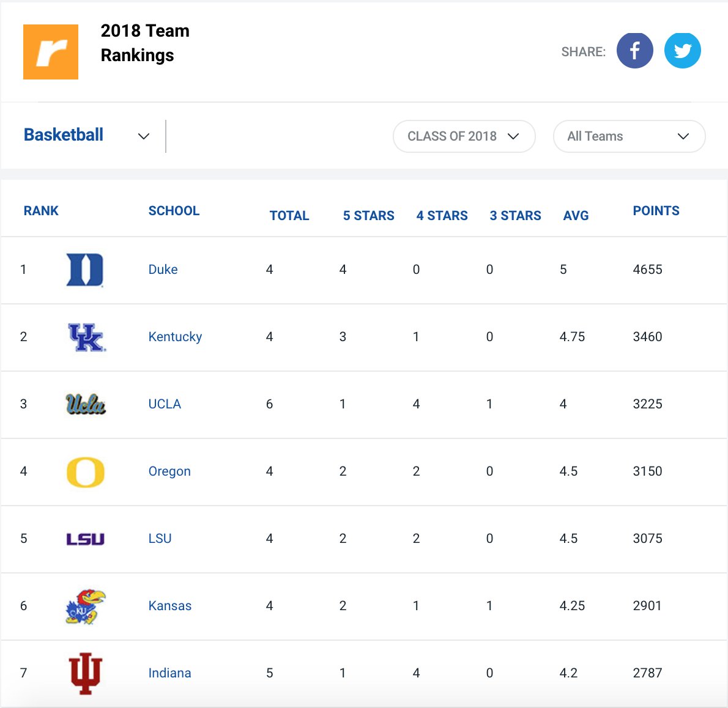The width and height of the screenshot is (728, 708).
Task: Open the Duke school link
Action: (x=163, y=270)
